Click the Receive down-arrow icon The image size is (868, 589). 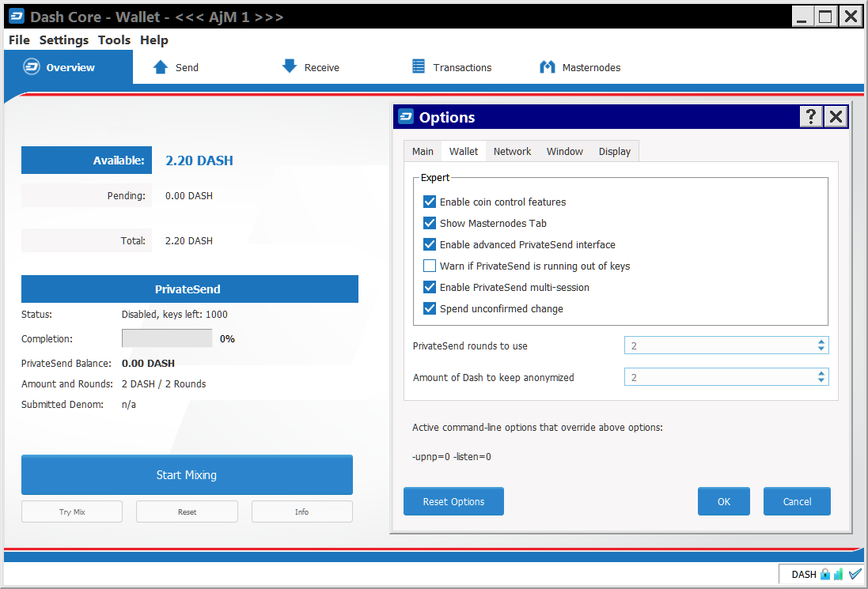click(290, 66)
